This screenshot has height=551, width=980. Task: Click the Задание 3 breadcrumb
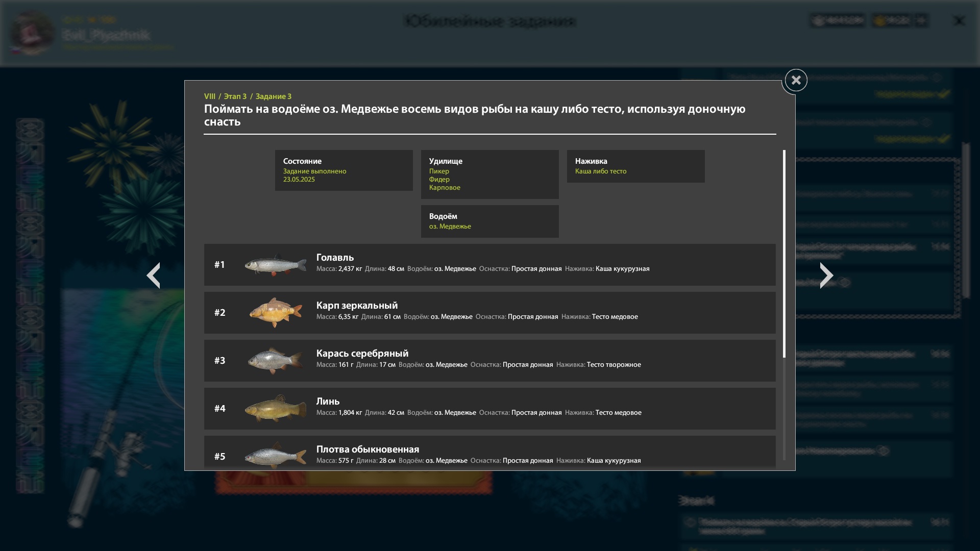tap(274, 96)
